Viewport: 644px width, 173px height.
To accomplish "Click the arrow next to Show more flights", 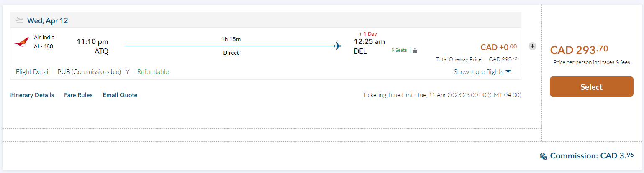I will [x=508, y=71].
